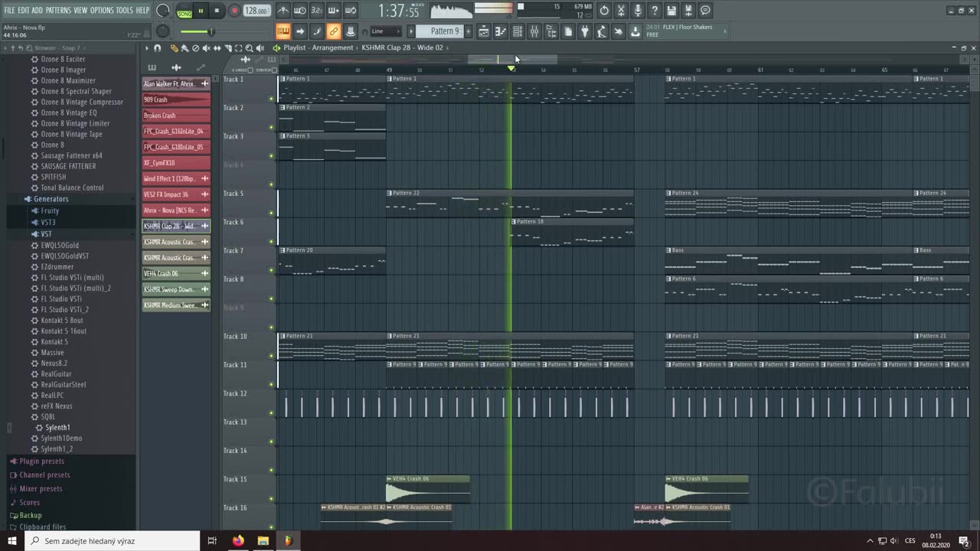Viewport: 980px width, 551px height.
Task: Select previous pattern arrow
Action: click(411, 31)
